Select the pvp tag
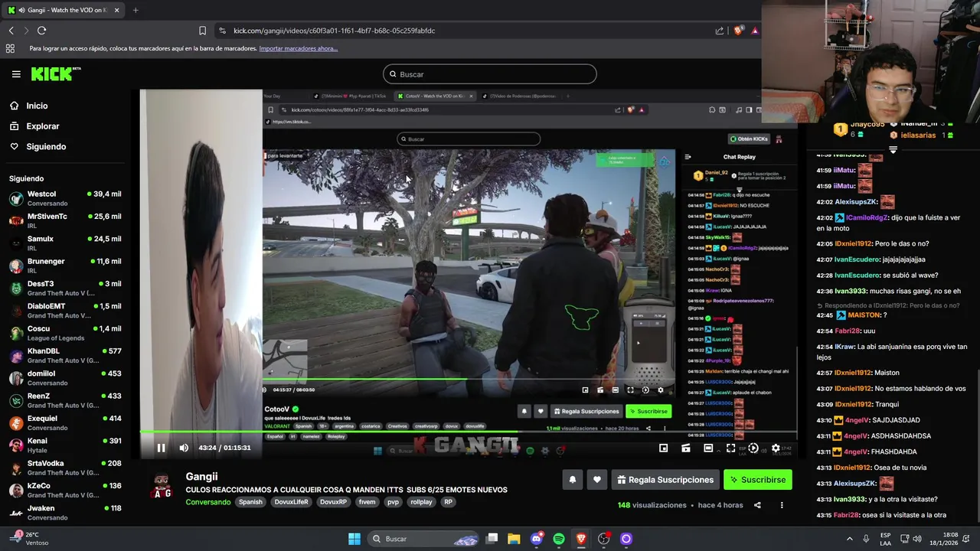The height and width of the screenshot is (551, 980). [x=393, y=502]
